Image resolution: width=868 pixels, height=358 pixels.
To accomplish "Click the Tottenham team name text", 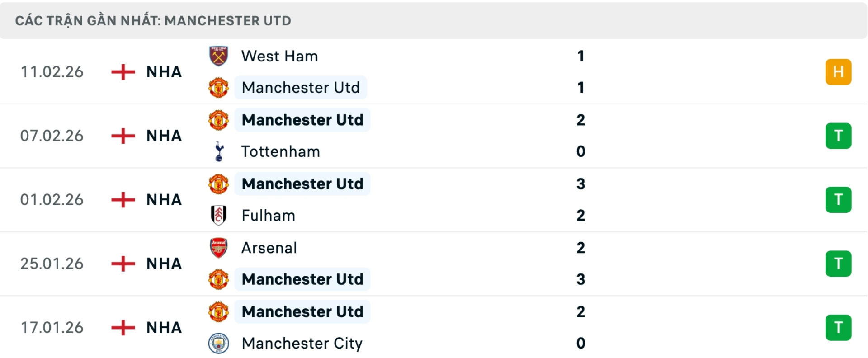I will coord(280,151).
